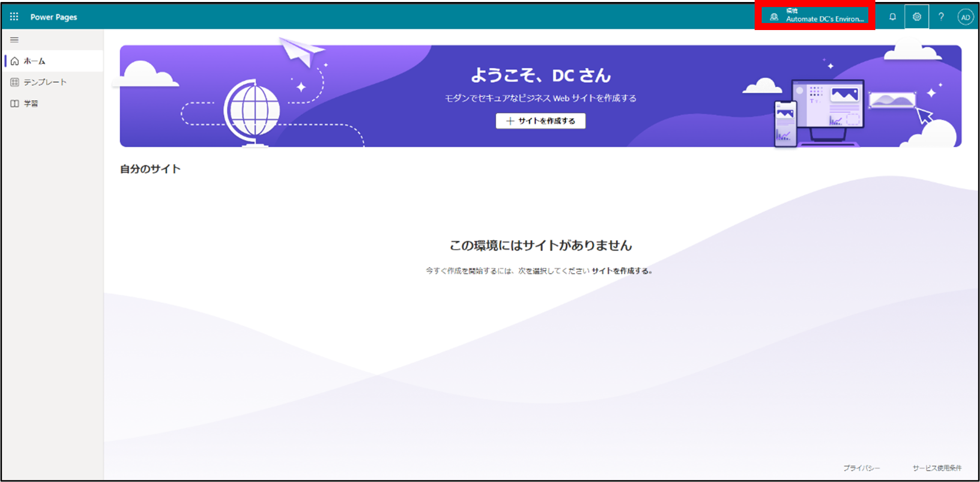Click the home icon in sidebar
Screen dimensions: 980x482
[15, 61]
